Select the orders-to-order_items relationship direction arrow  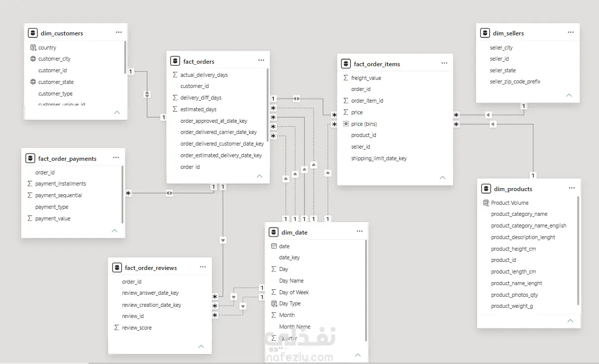tap(296, 99)
